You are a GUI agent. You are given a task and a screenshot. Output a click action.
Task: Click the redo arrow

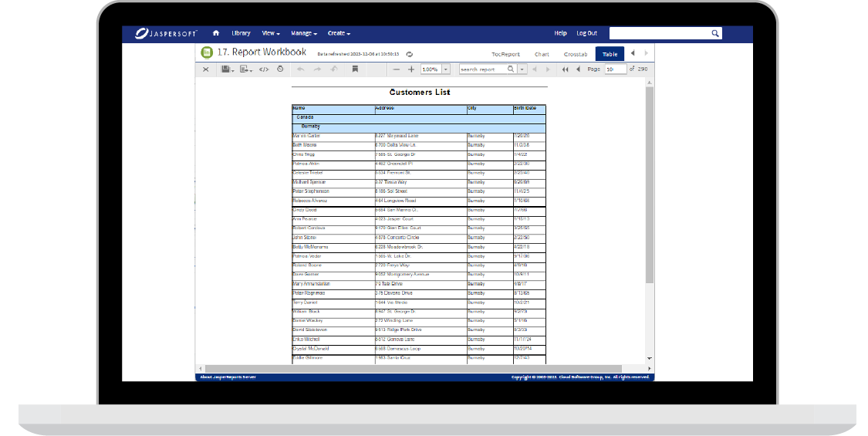317,69
